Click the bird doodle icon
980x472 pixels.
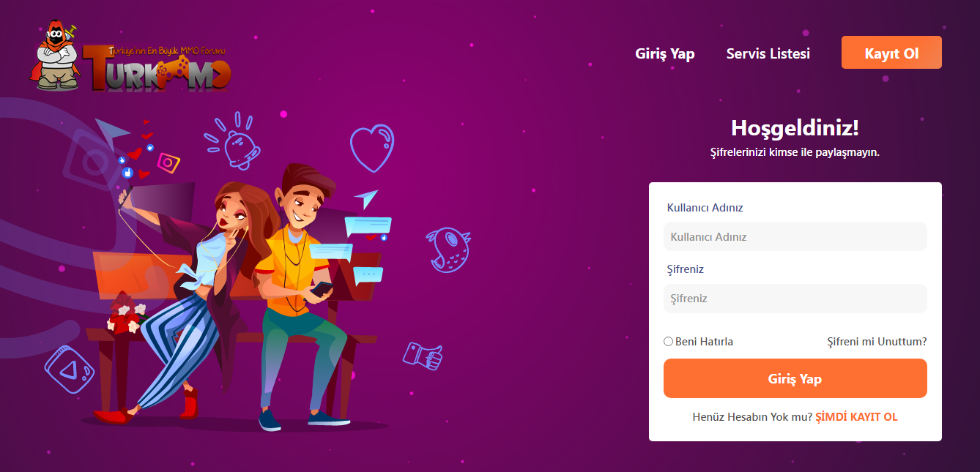point(448,248)
